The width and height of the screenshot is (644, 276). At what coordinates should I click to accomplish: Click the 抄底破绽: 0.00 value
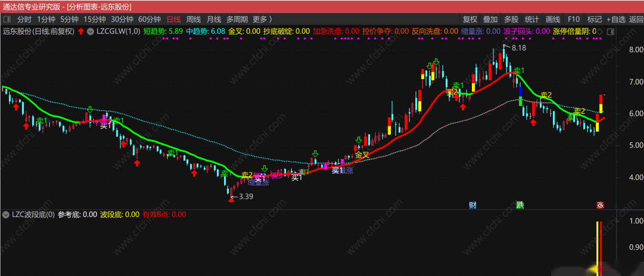click(286, 32)
